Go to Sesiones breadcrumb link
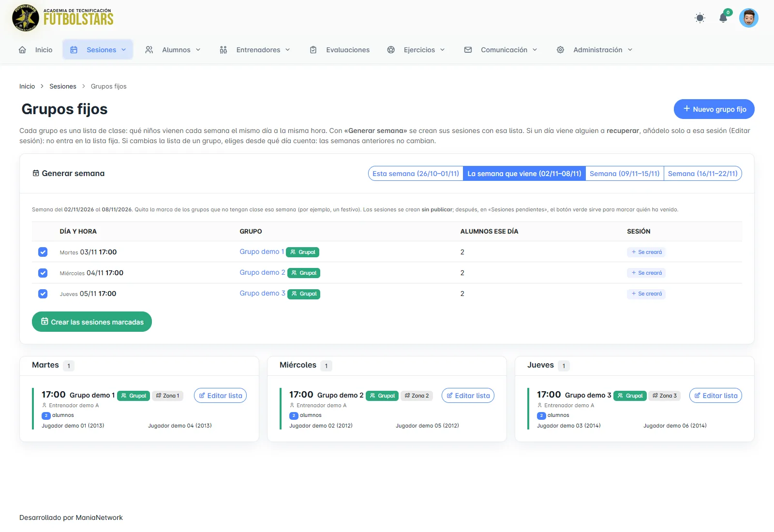Viewport: 774px width, 532px height. pyautogui.click(x=63, y=86)
